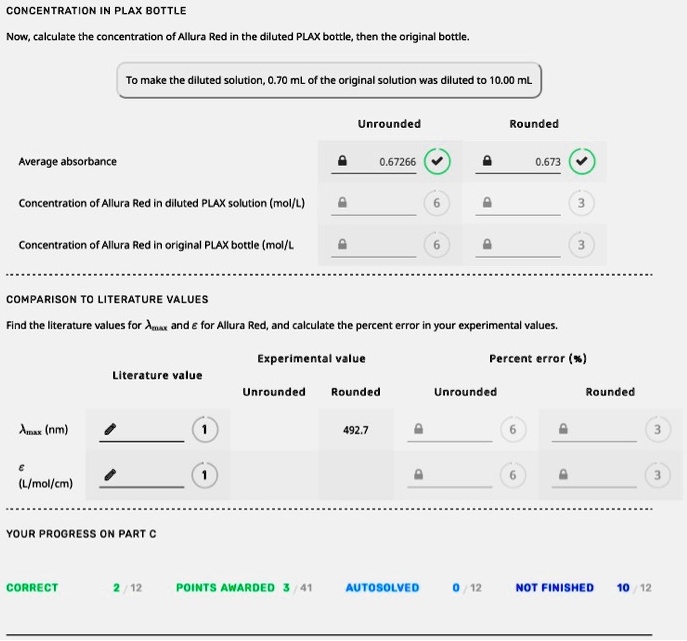Click unrounded original PLAX bottle concentration field
Viewport: 687px width, 641px height.
pos(382,244)
